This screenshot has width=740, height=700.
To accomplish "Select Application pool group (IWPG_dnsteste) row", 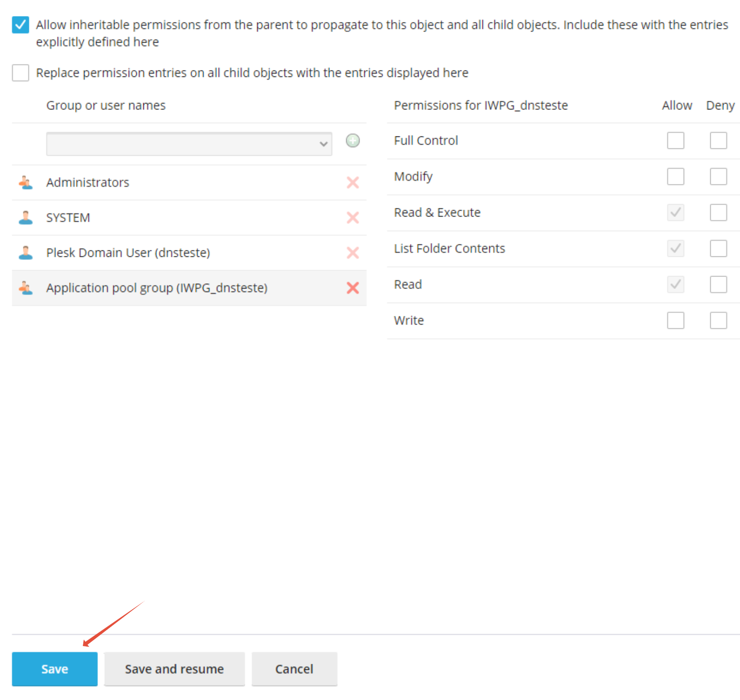I will point(189,288).
